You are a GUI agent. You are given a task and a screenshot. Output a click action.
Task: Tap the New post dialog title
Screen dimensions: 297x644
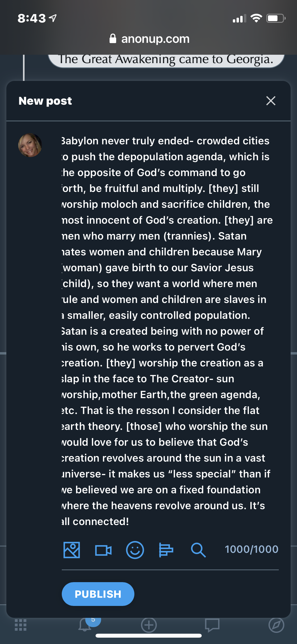pyautogui.click(x=45, y=101)
